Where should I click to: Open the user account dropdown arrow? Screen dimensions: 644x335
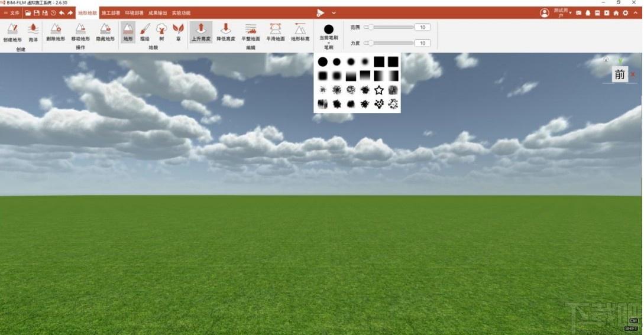coord(571,13)
